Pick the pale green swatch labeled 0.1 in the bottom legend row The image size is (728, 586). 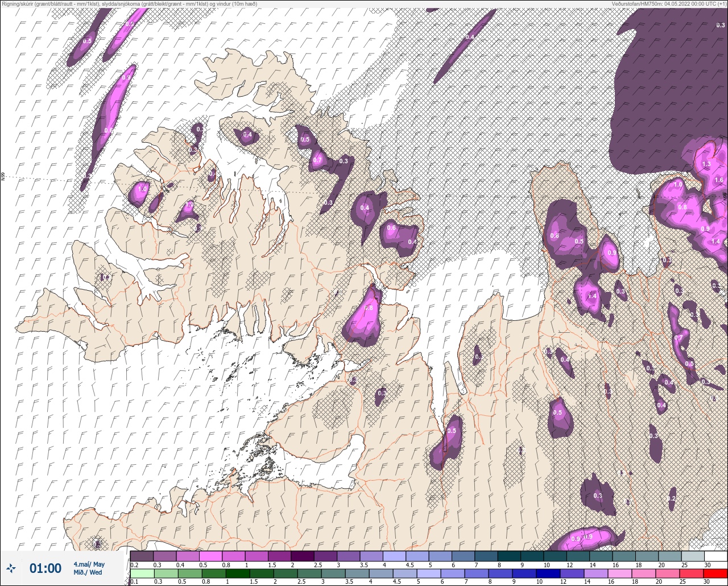[x=142, y=573]
